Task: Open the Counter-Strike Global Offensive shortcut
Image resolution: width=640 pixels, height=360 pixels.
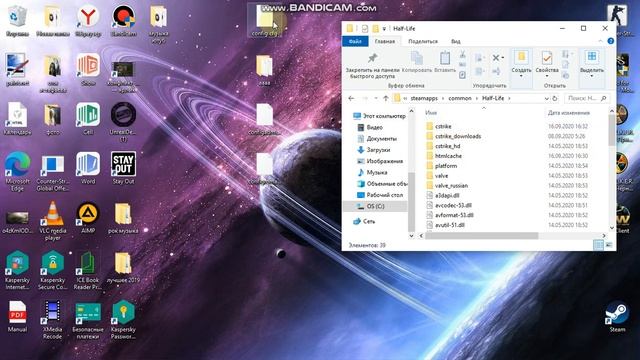Action: click(53, 171)
